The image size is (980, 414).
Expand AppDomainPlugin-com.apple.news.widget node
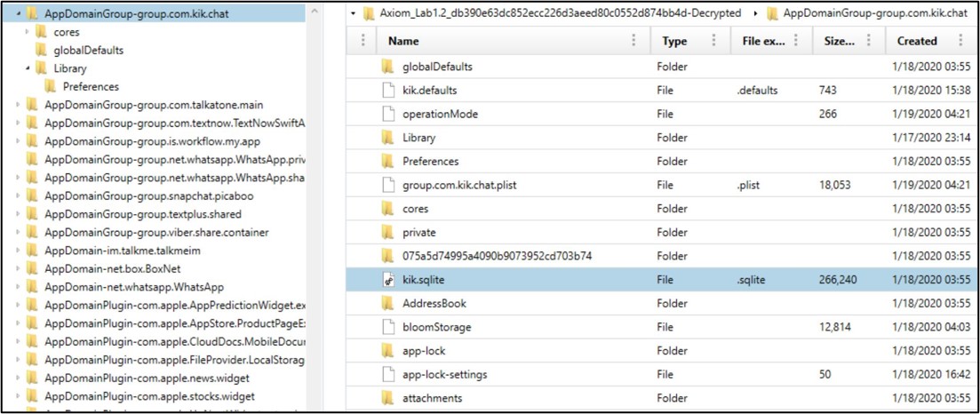coord(18,378)
